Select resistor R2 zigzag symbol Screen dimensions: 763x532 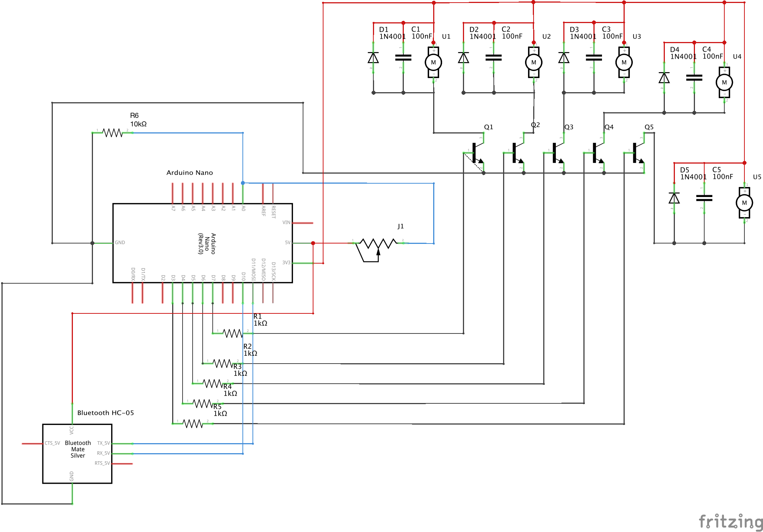point(223,363)
